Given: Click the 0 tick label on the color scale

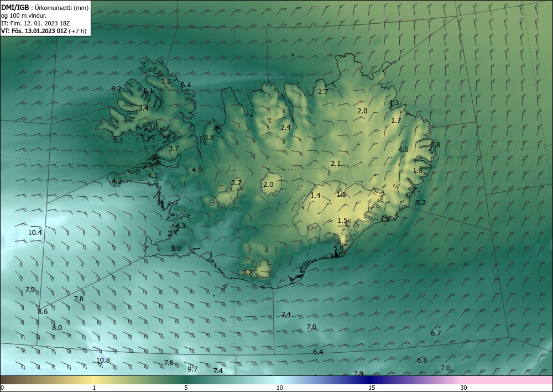Looking at the screenshot, I should pyautogui.click(x=2, y=388).
